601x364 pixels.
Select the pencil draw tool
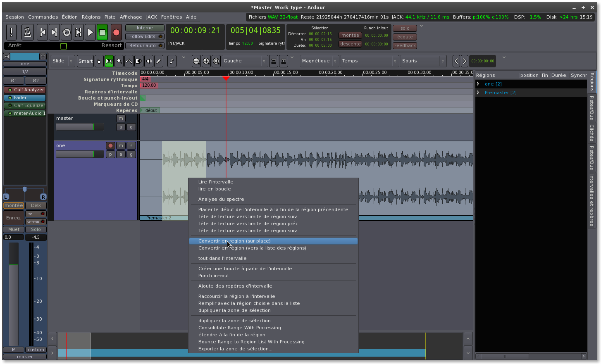(x=159, y=61)
